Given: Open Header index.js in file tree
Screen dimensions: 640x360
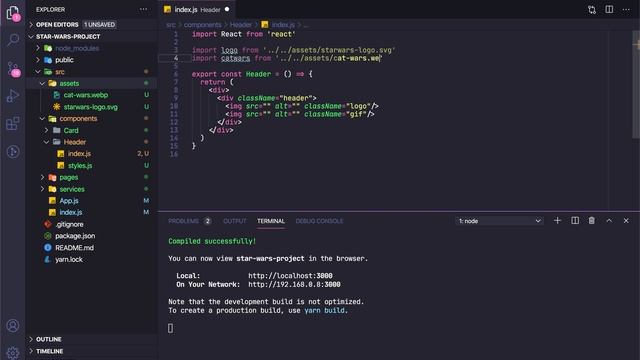Looking at the screenshot, I should [79, 153].
